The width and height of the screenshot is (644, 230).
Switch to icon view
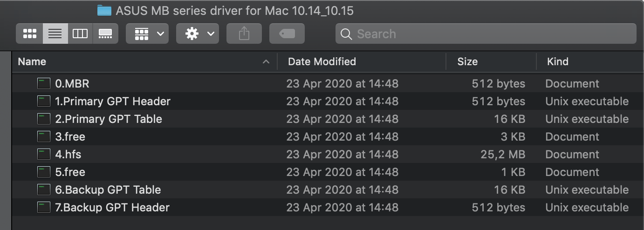coord(30,34)
